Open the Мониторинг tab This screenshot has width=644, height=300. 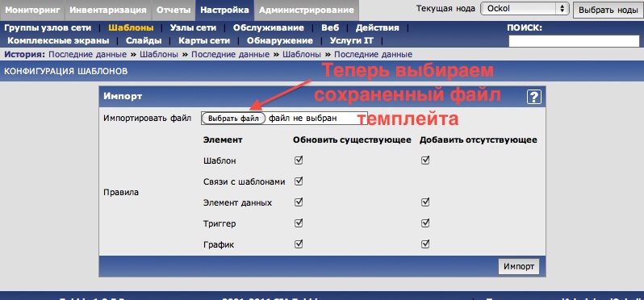[x=32, y=10]
